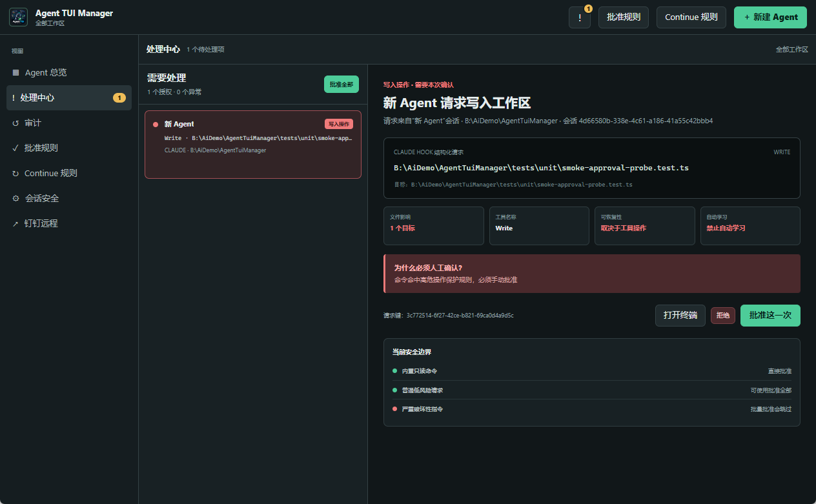The image size is (816, 504).
Task: Approve once with 批准这一次 button
Action: pyautogui.click(x=770, y=316)
